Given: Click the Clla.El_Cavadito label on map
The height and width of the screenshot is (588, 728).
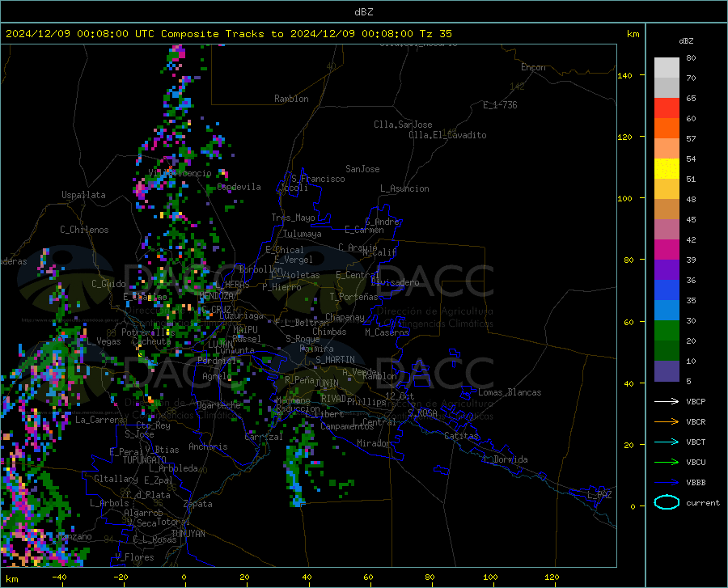Looking at the screenshot, I should tap(447, 135).
